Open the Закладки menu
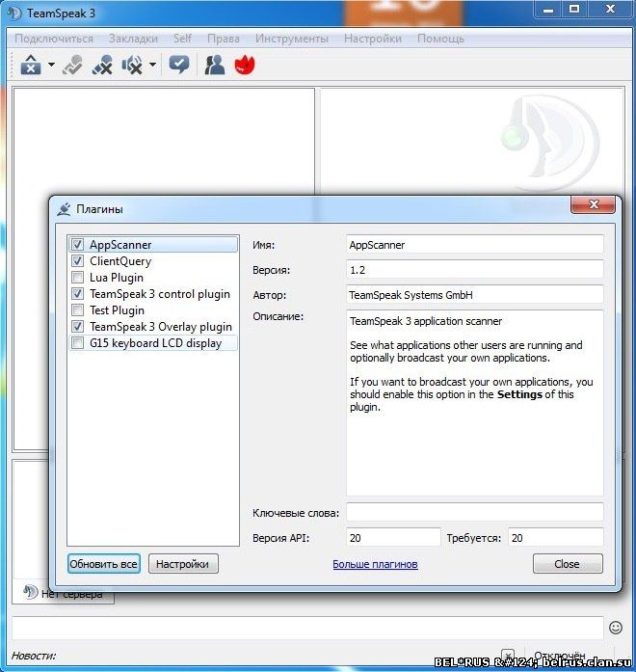Image resolution: width=636 pixels, height=672 pixels. 133,39
